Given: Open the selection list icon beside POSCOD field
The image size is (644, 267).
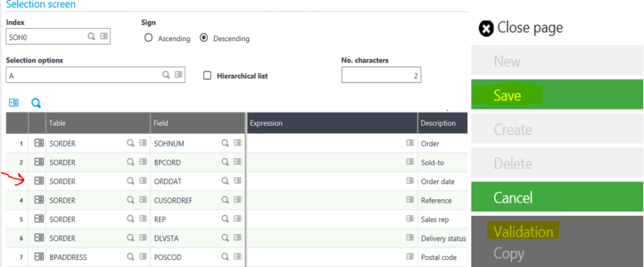Looking at the screenshot, I should point(236,257).
